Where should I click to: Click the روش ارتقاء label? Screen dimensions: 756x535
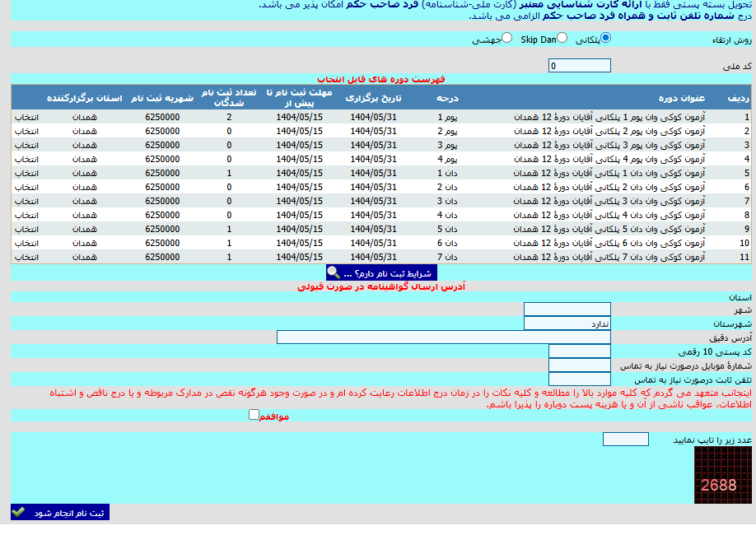click(x=732, y=40)
